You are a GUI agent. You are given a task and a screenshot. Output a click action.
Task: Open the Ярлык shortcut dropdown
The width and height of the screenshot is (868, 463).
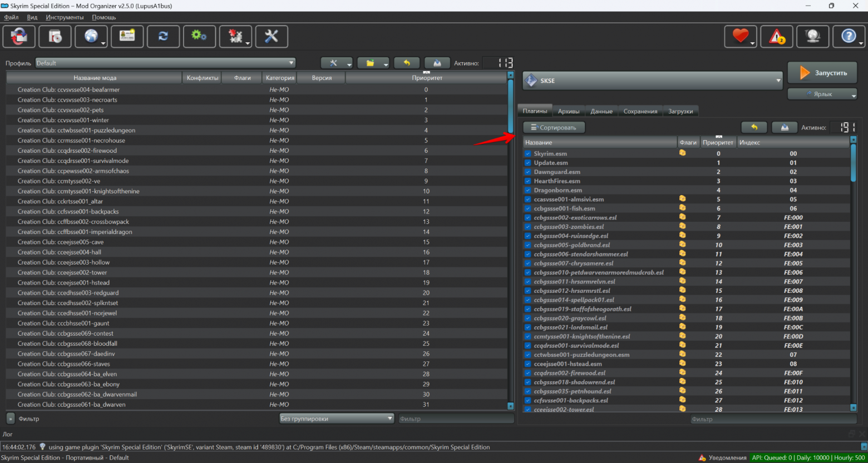pos(822,94)
